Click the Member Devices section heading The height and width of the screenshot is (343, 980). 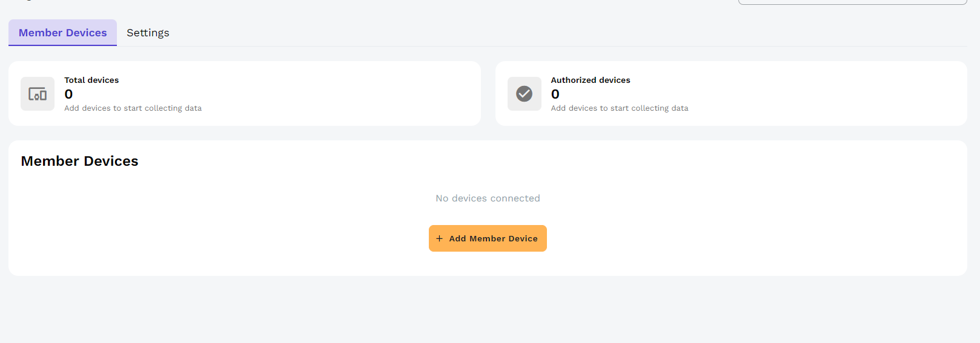(x=79, y=161)
